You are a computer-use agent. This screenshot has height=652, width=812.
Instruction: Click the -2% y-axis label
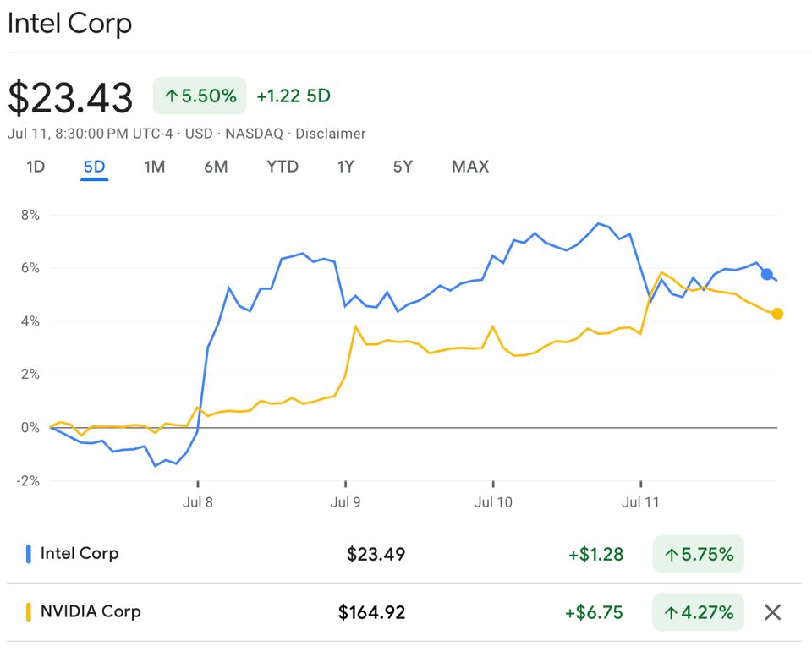[28, 481]
